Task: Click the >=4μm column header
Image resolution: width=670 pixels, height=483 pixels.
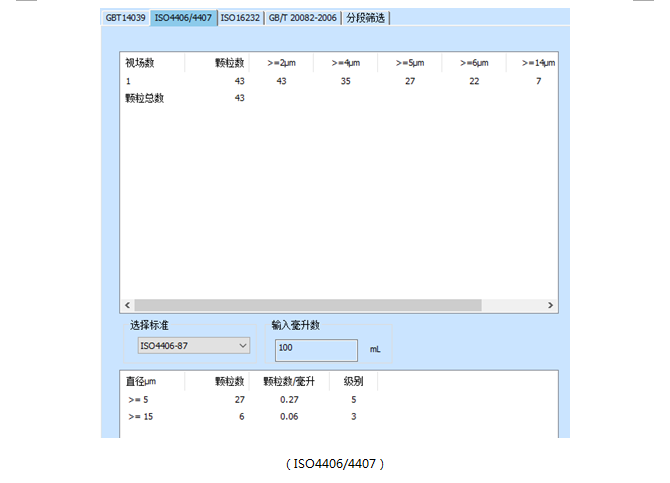Action: [345, 63]
